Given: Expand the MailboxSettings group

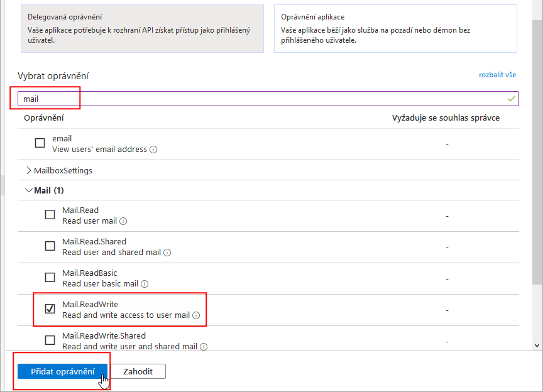Looking at the screenshot, I should pos(29,170).
